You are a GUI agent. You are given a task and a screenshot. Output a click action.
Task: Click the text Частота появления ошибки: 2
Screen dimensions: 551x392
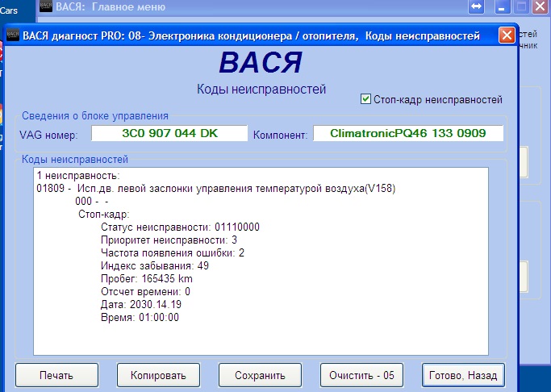(172, 253)
